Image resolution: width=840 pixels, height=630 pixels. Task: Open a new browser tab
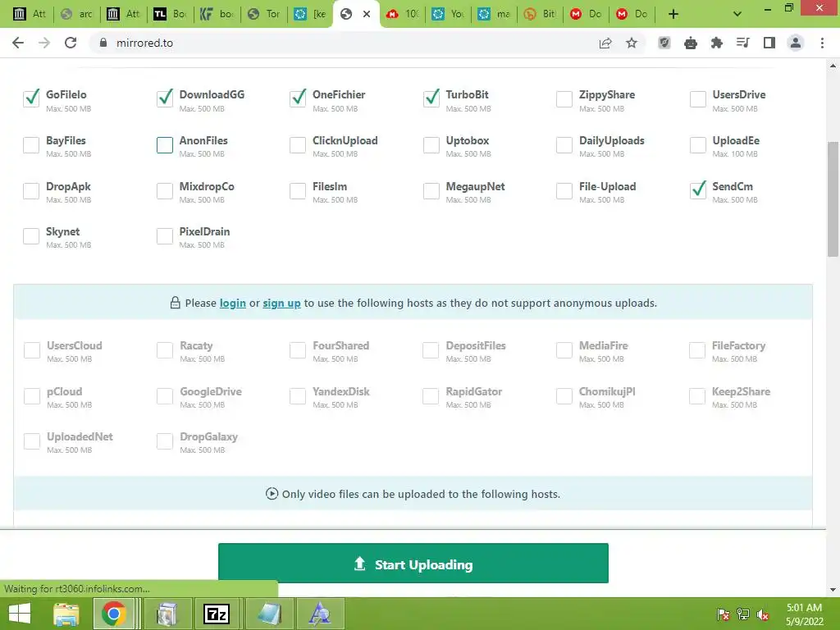[x=673, y=14]
